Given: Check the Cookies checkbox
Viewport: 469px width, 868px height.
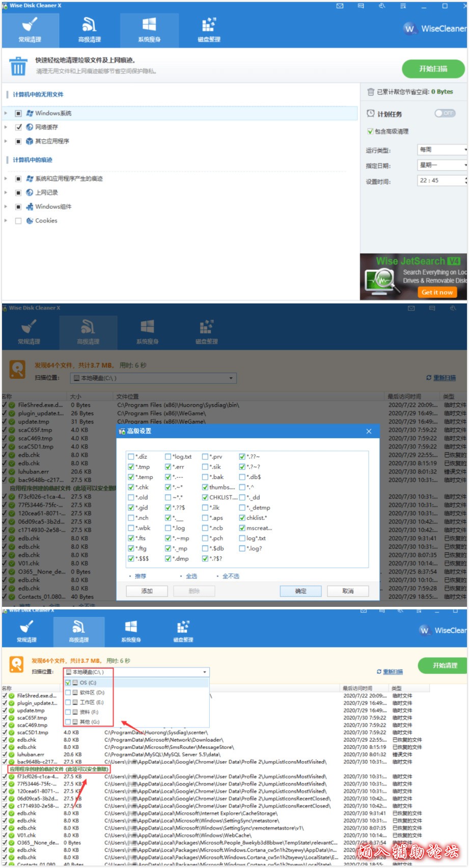Looking at the screenshot, I should [x=18, y=220].
